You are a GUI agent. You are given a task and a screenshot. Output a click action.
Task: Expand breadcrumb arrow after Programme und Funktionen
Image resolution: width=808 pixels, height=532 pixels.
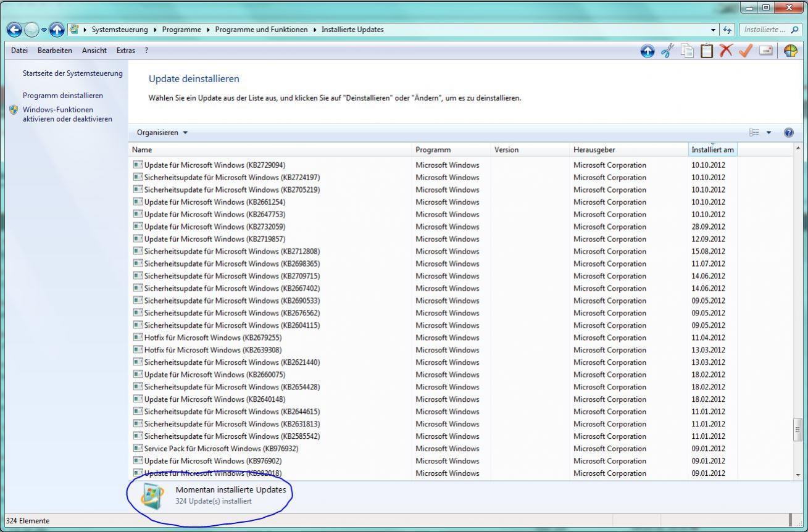pyautogui.click(x=315, y=30)
